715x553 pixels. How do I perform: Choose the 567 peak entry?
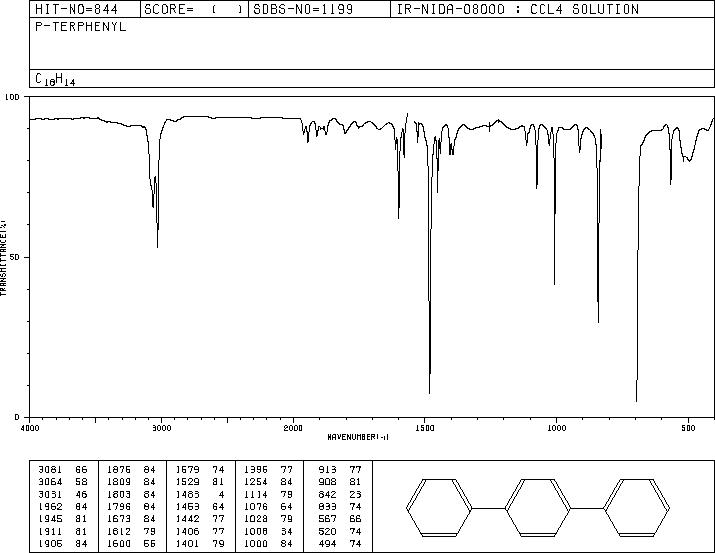(x=340, y=519)
